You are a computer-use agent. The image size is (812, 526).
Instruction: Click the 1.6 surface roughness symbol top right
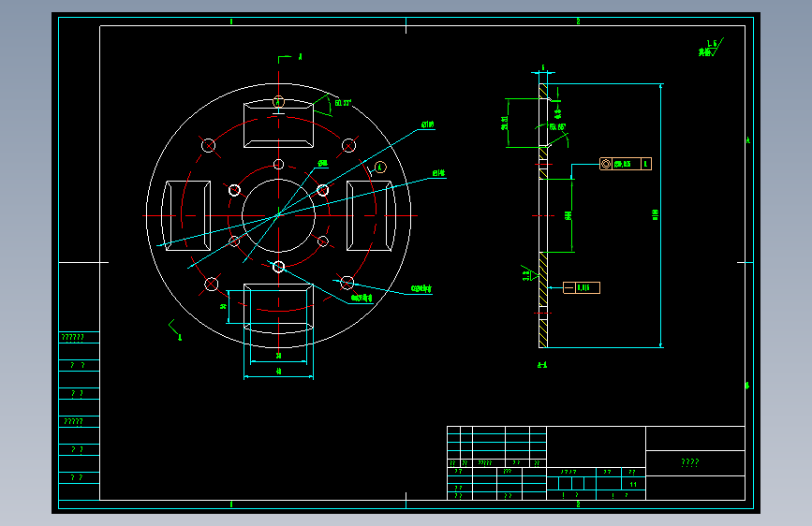pyautogui.click(x=712, y=47)
